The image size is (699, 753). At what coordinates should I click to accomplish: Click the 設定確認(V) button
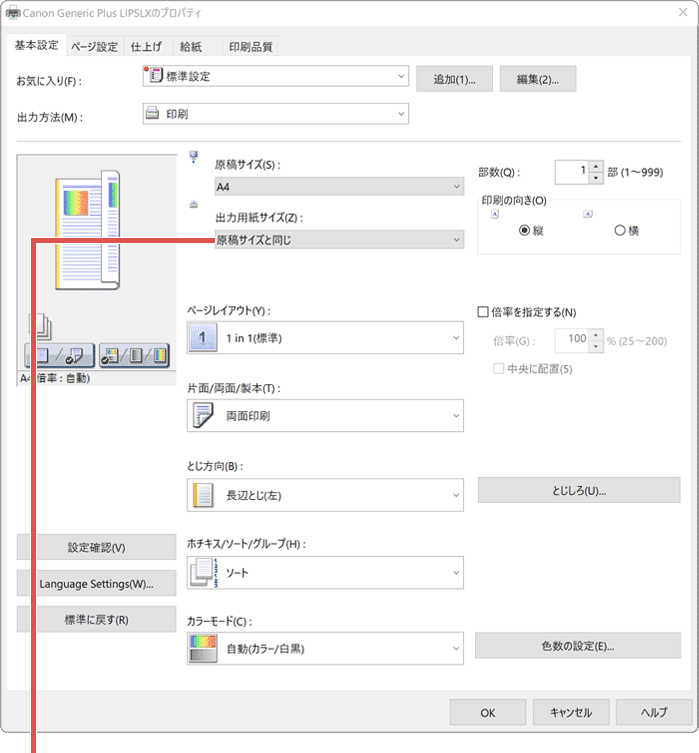(96, 547)
